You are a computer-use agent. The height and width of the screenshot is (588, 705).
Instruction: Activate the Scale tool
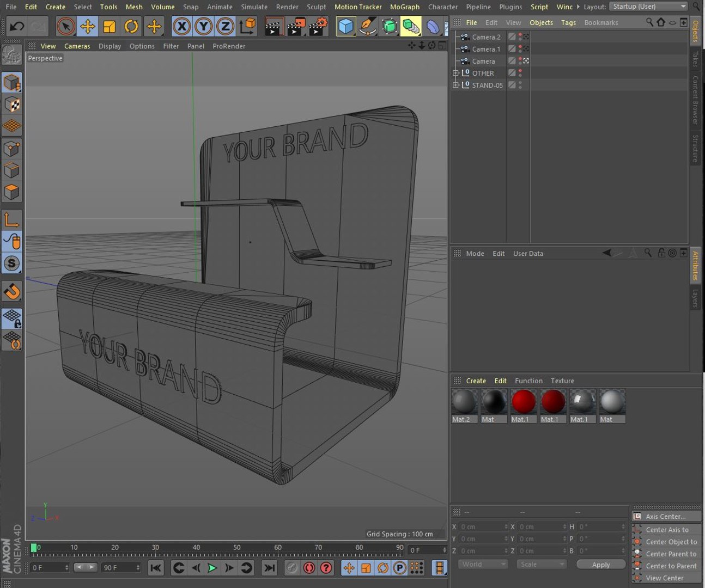(110, 26)
